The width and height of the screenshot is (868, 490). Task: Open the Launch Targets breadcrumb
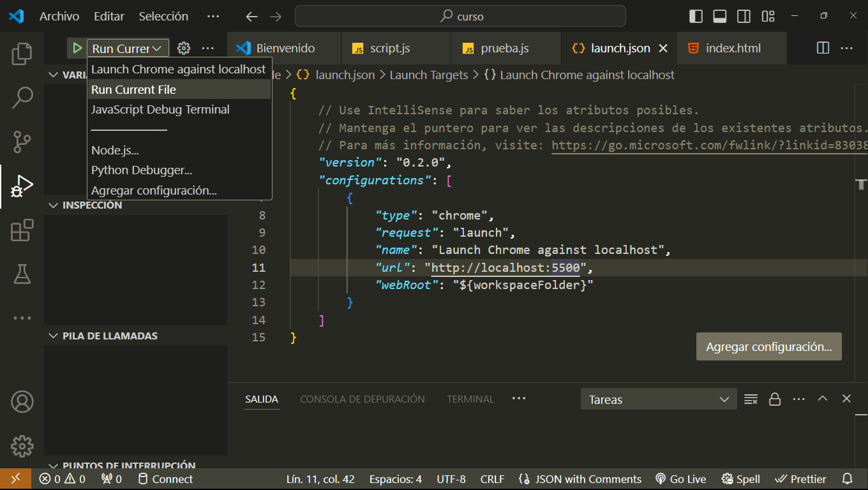coord(429,75)
